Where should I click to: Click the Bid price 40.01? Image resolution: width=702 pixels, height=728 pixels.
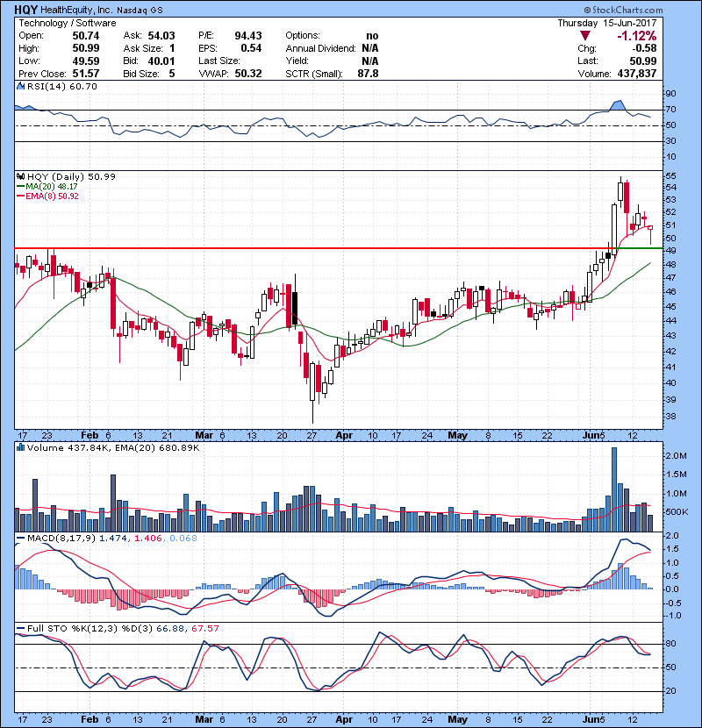[x=161, y=61]
